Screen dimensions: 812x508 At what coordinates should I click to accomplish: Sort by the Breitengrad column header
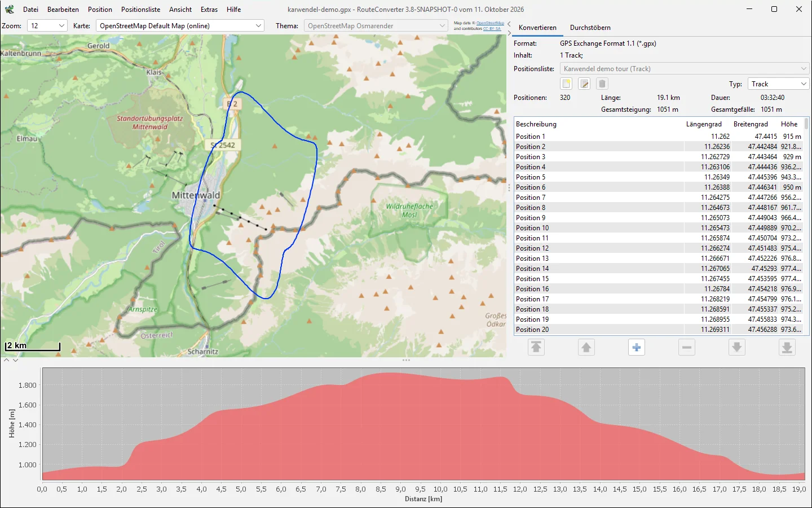click(754, 124)
